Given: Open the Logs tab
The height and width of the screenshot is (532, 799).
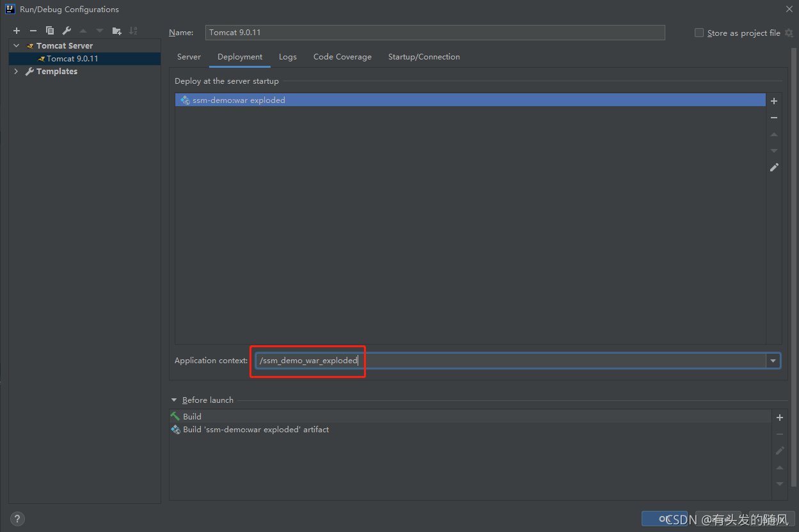Looking at the screenshot, I should tap(288, 57).
